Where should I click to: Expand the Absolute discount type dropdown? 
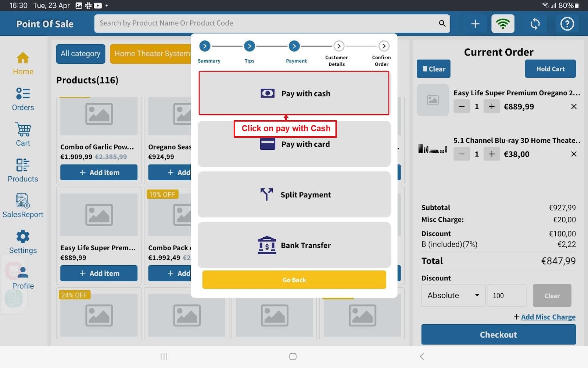pos(453,296)
